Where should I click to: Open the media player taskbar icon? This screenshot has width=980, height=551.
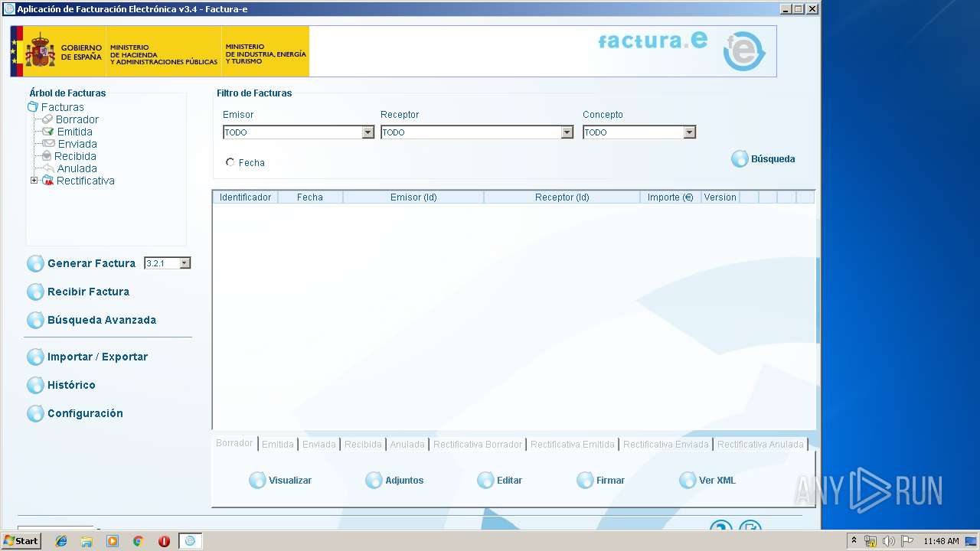tap(113, 541)
